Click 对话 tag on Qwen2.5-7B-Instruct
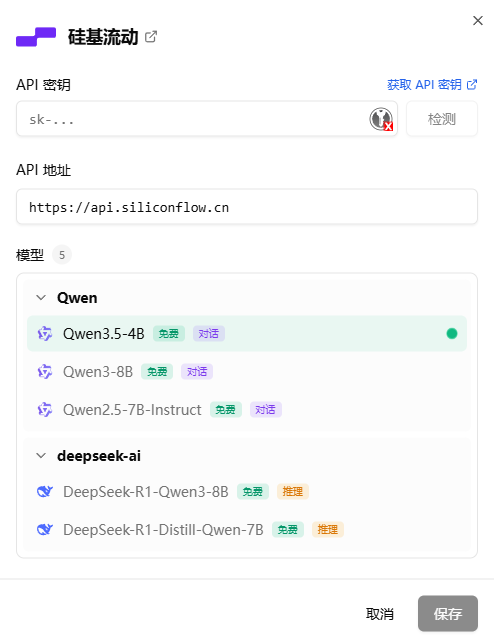This screenshot has width=494, height=642. [x=266, y=409]
